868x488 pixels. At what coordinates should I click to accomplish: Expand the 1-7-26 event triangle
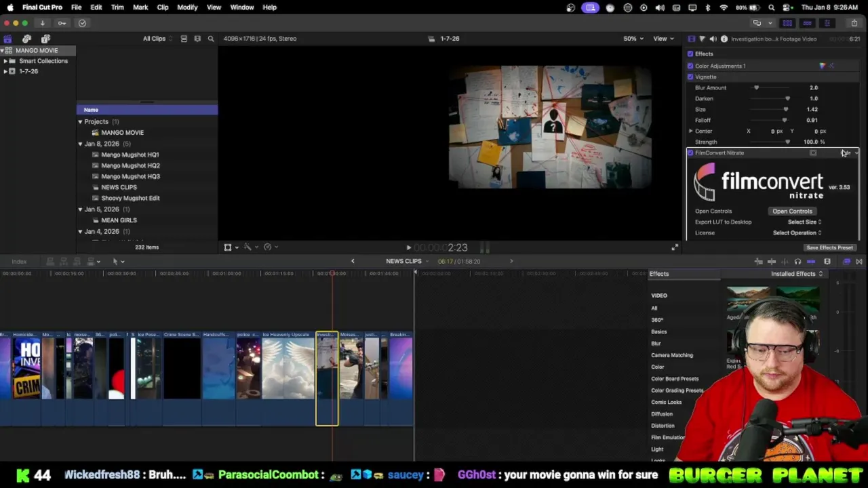coord(5,71)
